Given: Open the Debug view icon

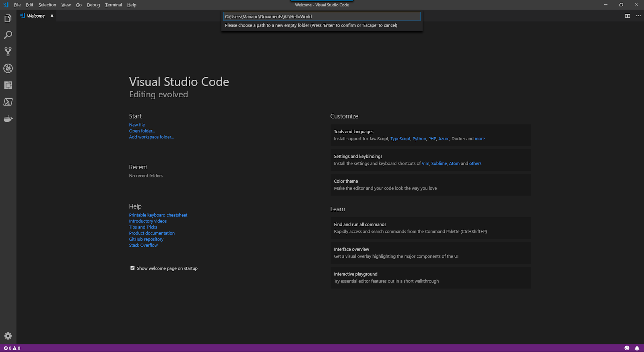Looking at the screenshot, I should coord(8,68).
